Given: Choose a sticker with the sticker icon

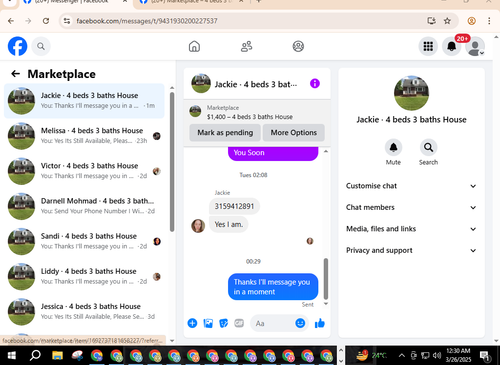Looking at the screenshot, I should click(224, 323).
